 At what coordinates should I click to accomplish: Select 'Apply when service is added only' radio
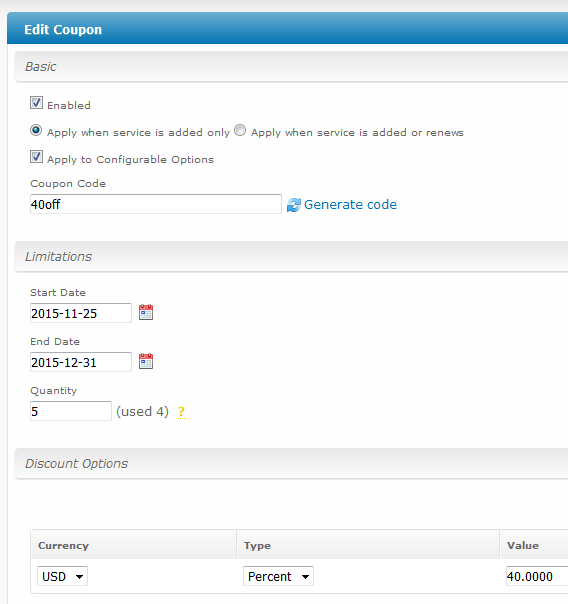pos(36,130)
